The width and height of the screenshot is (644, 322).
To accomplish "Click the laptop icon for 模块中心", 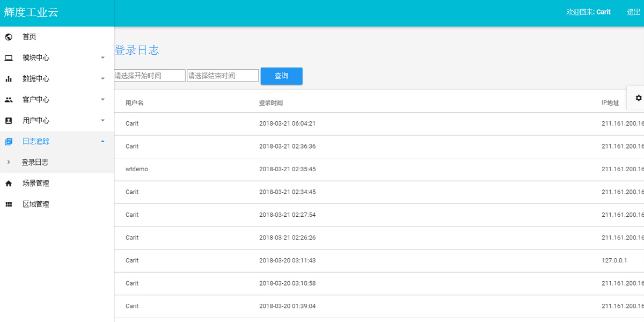I will coord(9,58).
